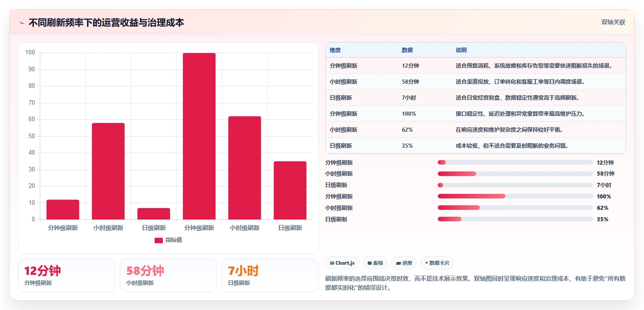Click the footer paragraph starting 刷新频率的选择
Viewport: 644px width, 310px height.
click(475, 283)
